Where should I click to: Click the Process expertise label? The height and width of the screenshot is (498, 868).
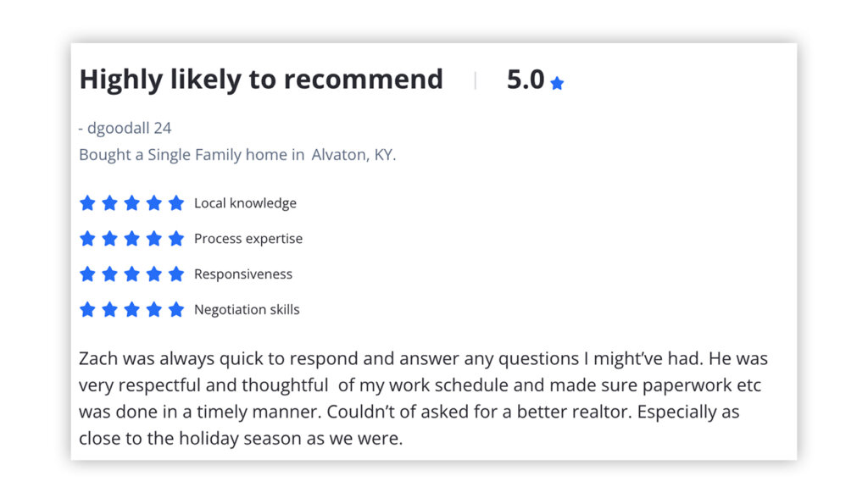[x=248, y=239]
